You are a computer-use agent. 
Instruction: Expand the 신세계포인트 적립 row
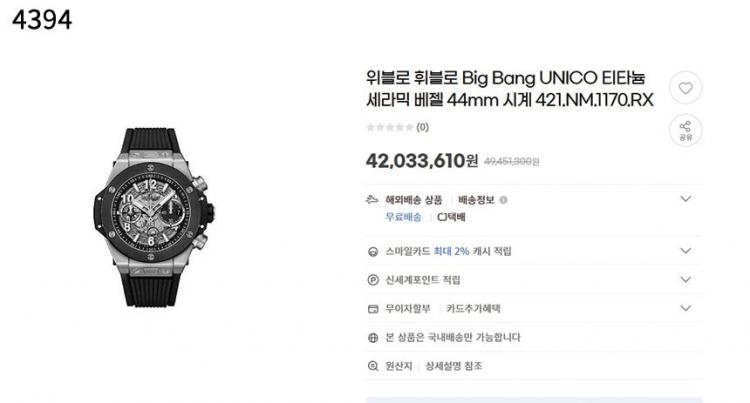(x=685, y=280)
